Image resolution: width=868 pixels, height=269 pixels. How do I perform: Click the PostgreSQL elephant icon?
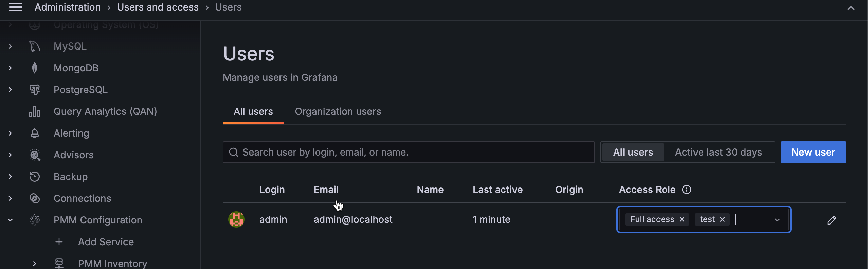point(35,90)
